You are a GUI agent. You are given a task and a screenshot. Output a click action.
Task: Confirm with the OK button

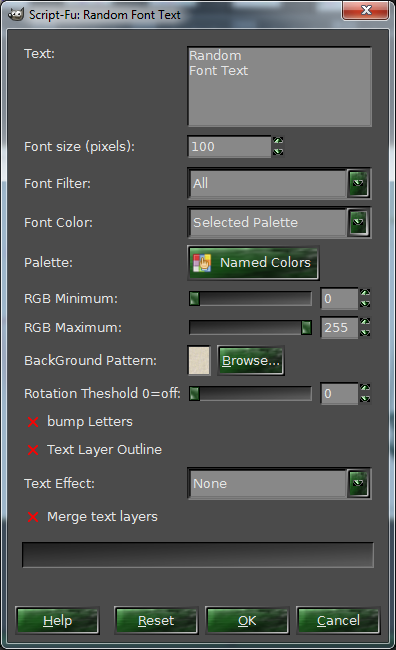pyautogui.click(x=247, y=621)
